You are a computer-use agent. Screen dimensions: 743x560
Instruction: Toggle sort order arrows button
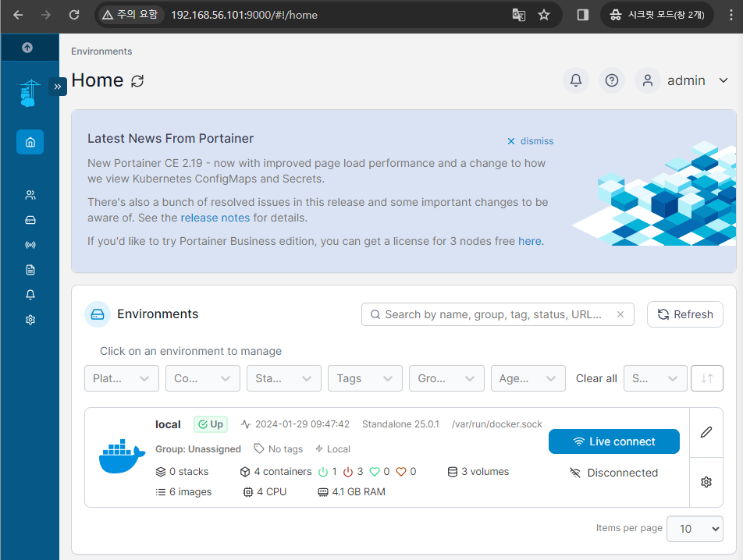(x=707, y=378)
